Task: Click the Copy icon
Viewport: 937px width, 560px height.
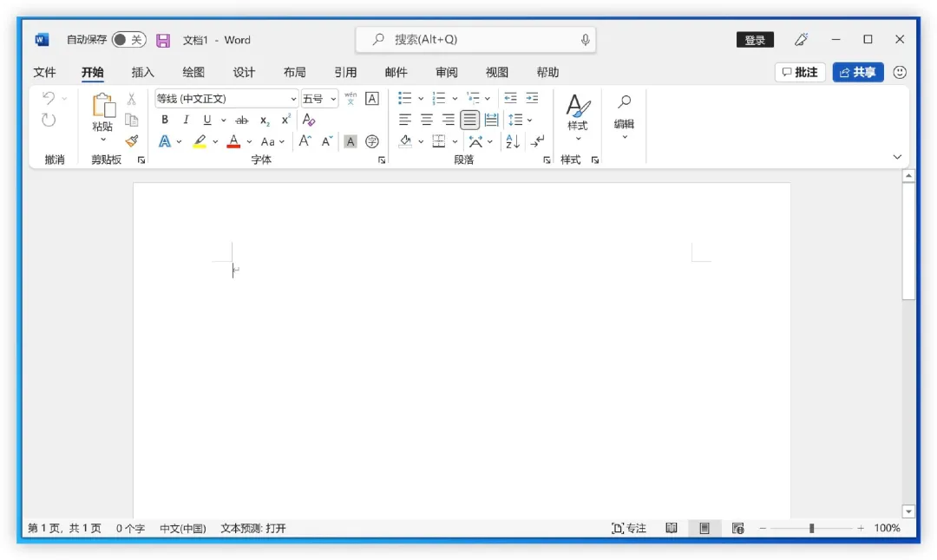Action: [x=132, y=120]
